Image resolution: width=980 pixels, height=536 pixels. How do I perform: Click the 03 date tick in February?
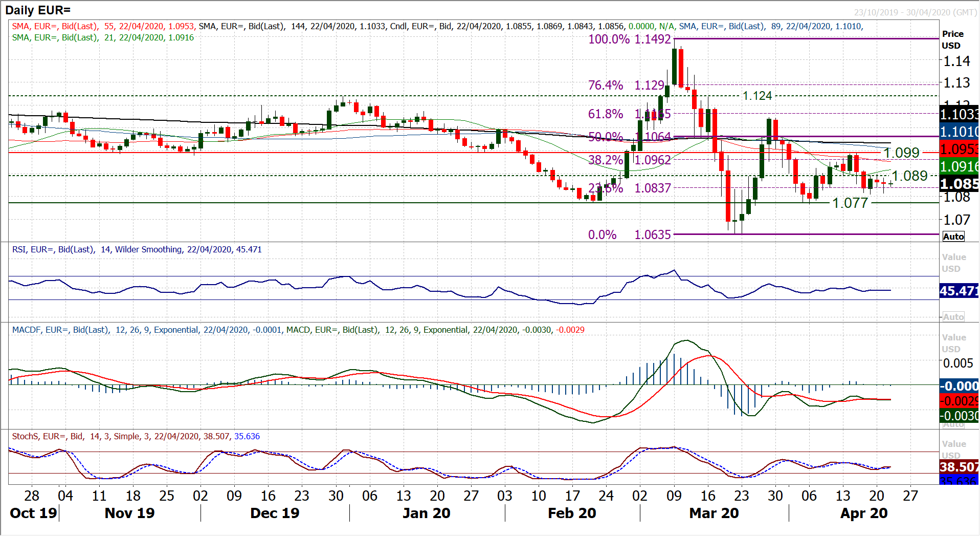coord(504,496)
